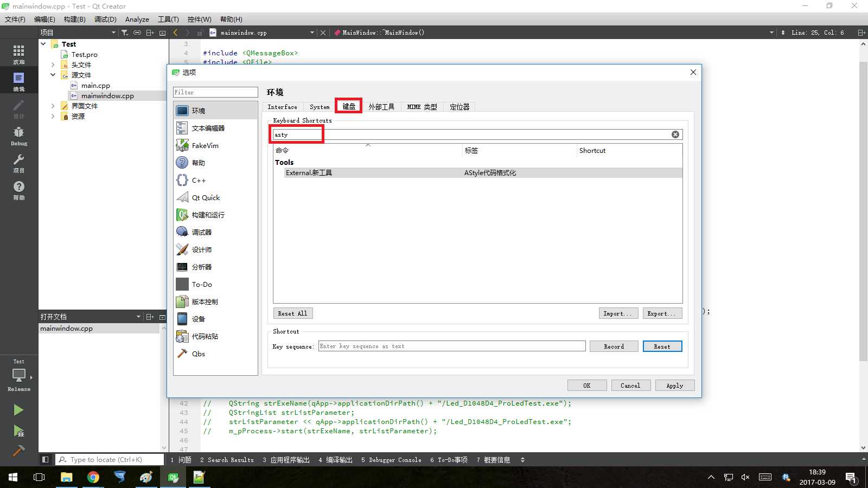Open the 构建(B) menu

coord(74,19)
